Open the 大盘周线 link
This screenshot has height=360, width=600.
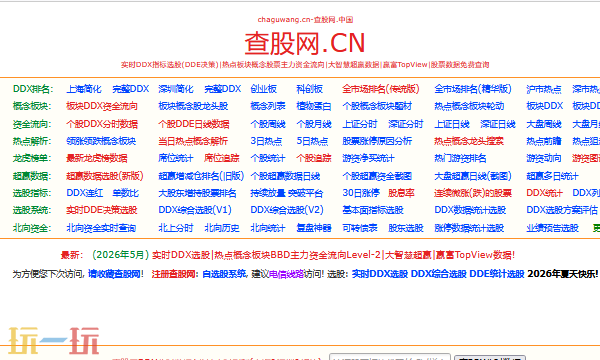pos(544,124)
